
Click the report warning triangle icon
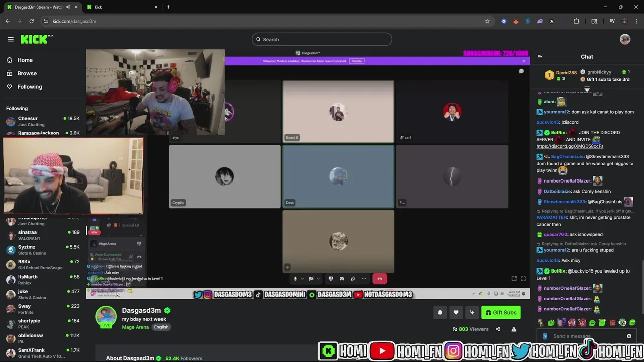coord(514,329)
